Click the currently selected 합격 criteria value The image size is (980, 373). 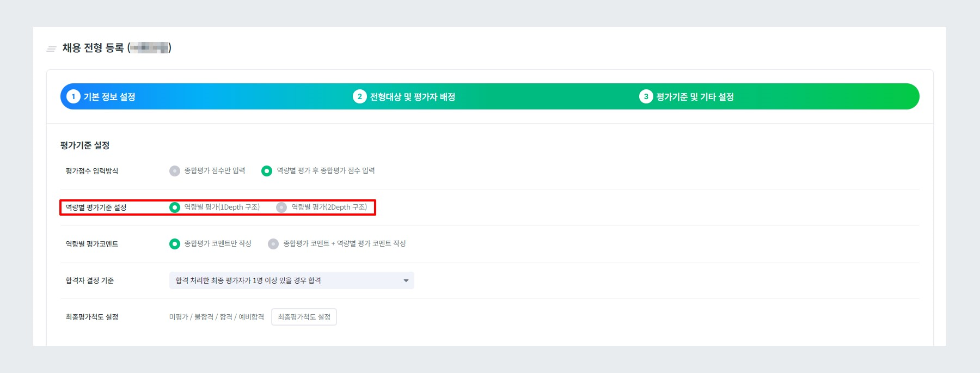click(x=250, y=280)
